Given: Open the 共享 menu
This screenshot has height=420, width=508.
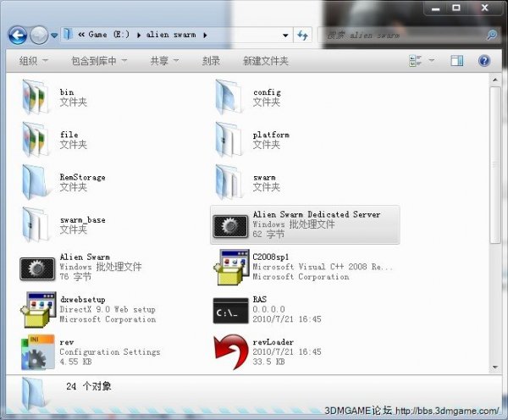Looking at the screenshot, I should 164,61.
